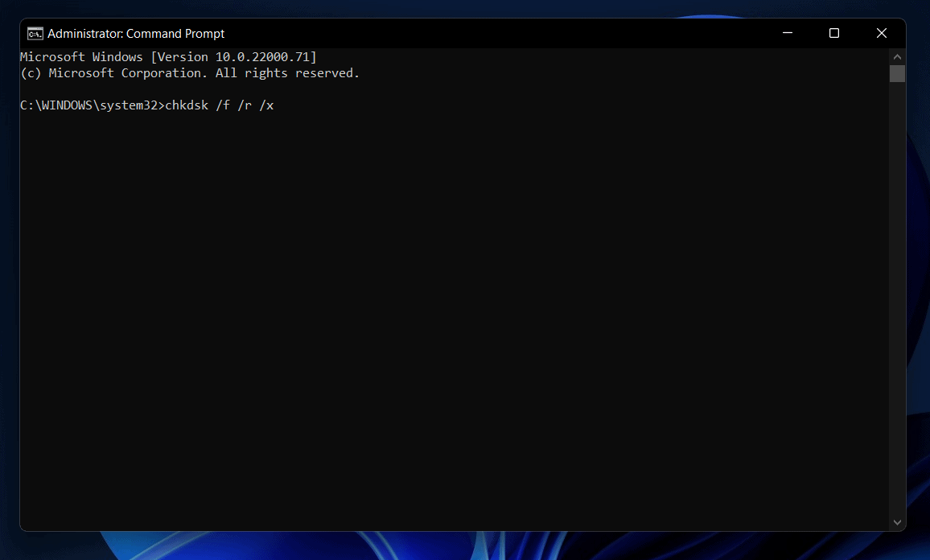The image size is (930, 560).
Task: Maximize the Command Prompt window
Action: click(x=834, y=34)
